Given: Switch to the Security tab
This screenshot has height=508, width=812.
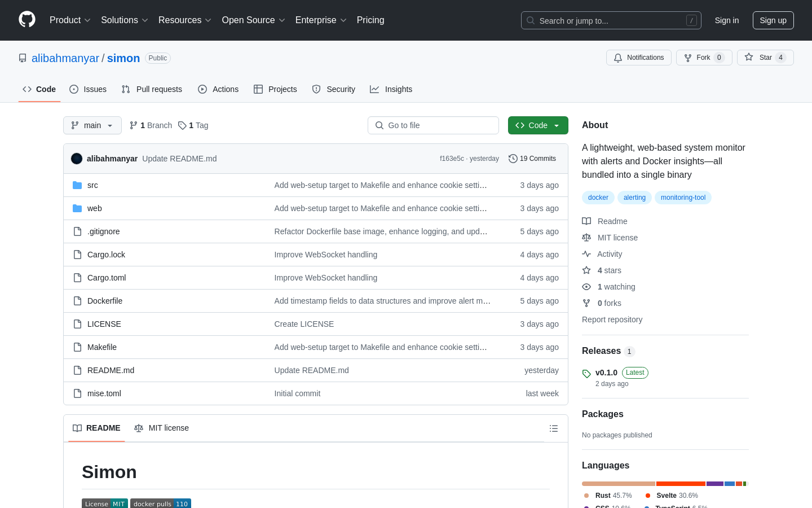Looking at the screenshot, I should 334,89.
